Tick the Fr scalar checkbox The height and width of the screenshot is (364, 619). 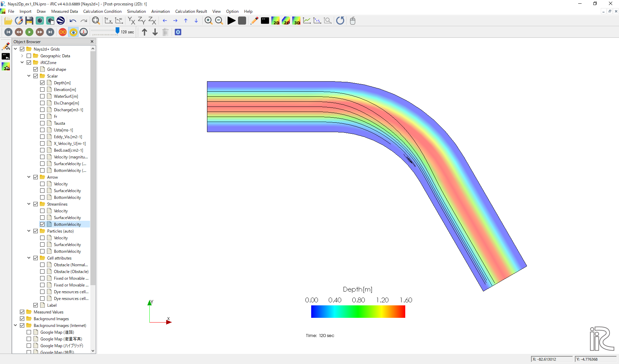pyautogui.click(x=42, y=117)
